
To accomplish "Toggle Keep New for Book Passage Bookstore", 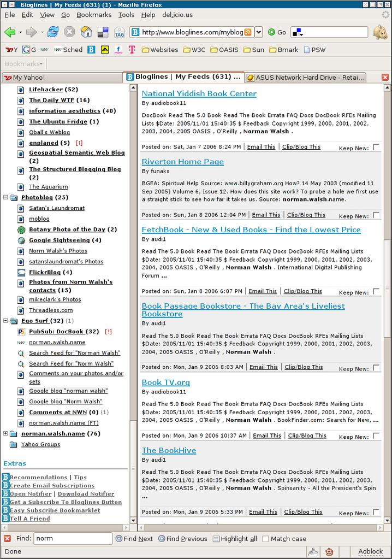I will point(376,368).
